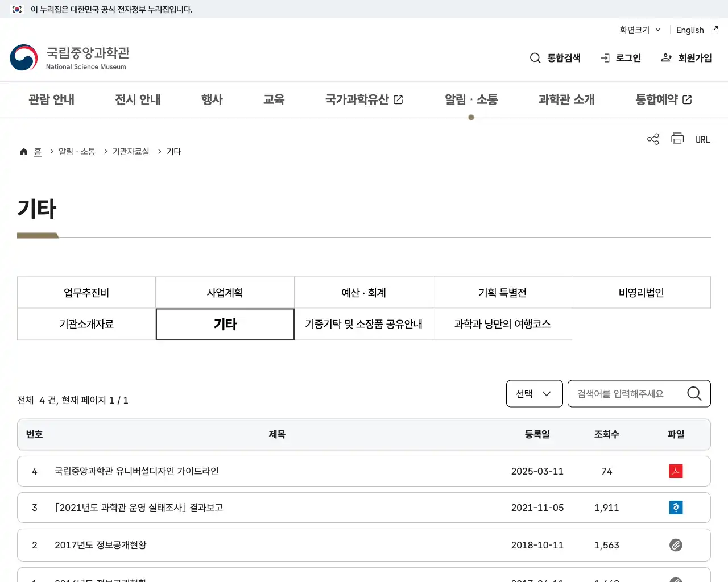Click the share icon above the breadcrumb
The image size is (728, 582).
tap(652, 139)
